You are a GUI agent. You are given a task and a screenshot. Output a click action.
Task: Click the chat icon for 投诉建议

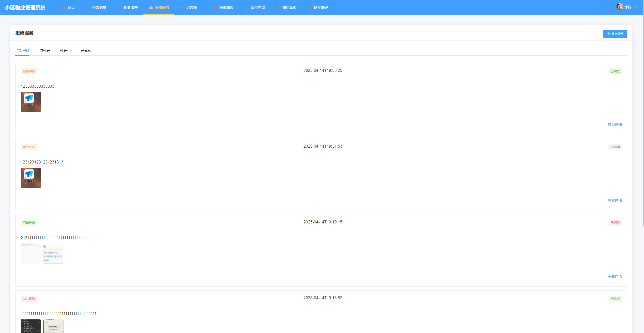click(x=215, y=8)
